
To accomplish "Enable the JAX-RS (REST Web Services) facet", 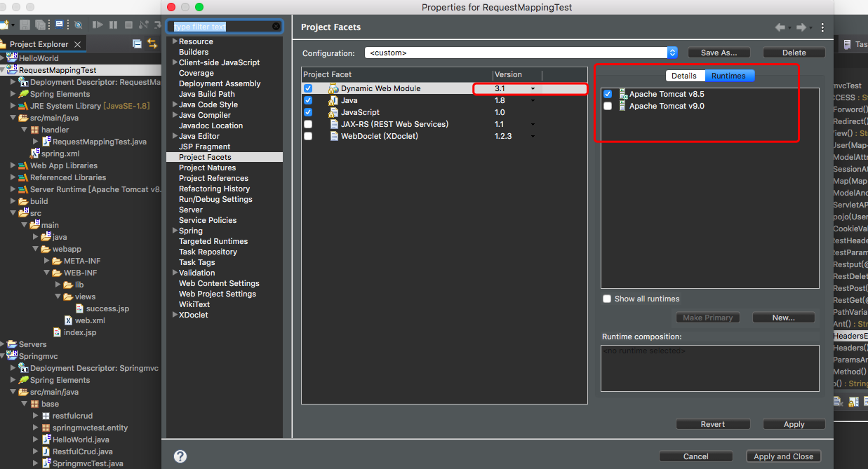I will 308,124.
